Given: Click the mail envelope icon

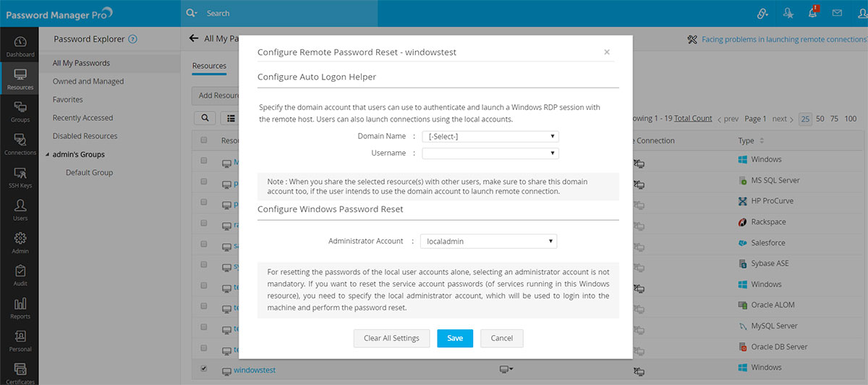Looking at the screenshot, I should coord(837,13).
